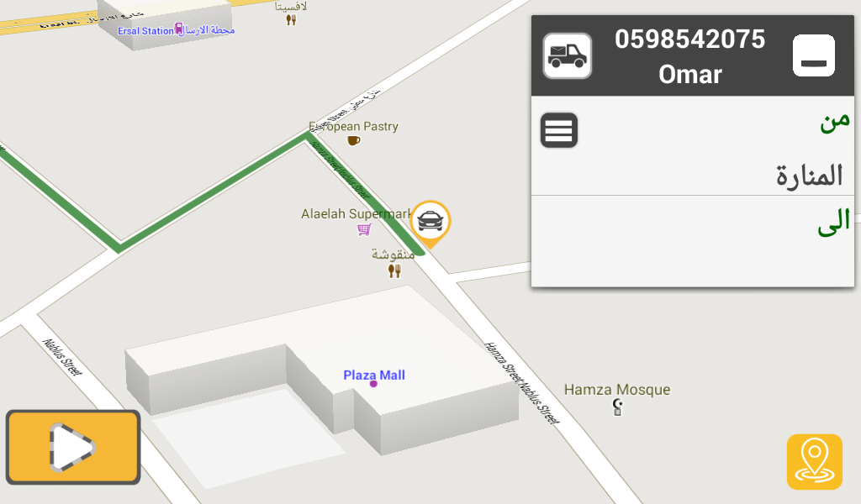Click the yellow map location pin button
This screenshot has width=861, height=504.
814,462
